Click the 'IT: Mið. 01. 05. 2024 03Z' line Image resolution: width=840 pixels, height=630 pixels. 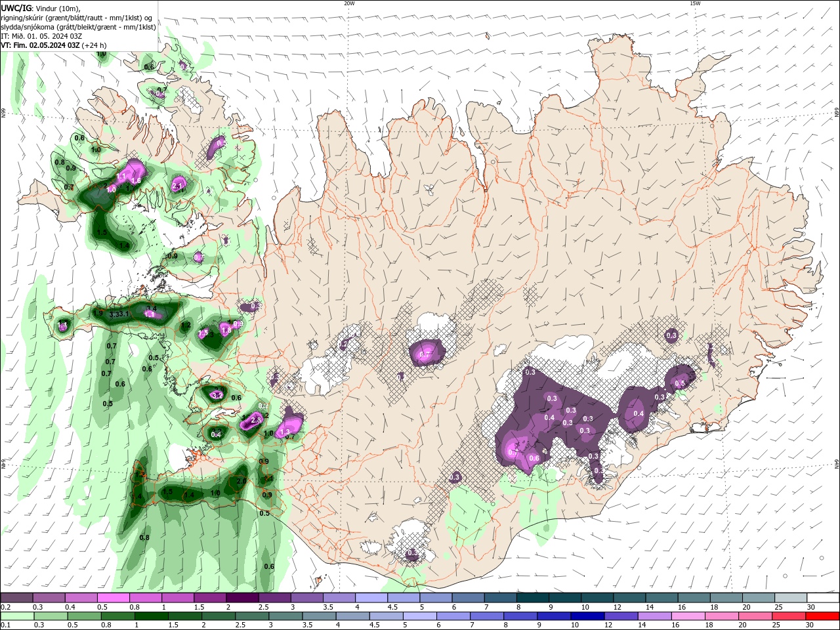tap(41, 36)
